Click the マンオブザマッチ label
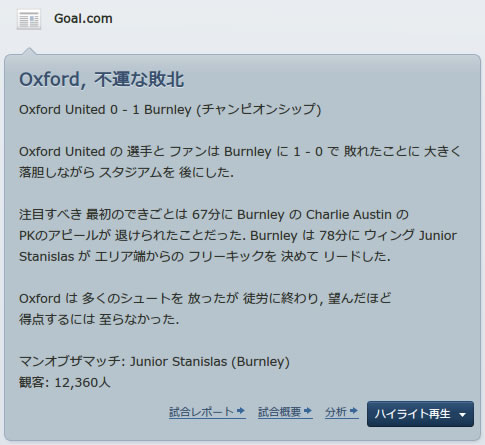 (70, 362)
